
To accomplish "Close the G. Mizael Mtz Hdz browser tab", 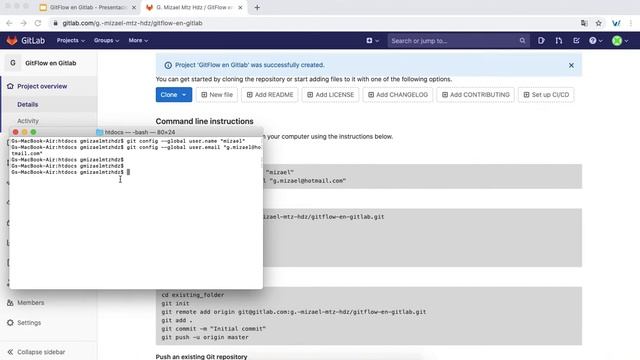I will point(240,7).
